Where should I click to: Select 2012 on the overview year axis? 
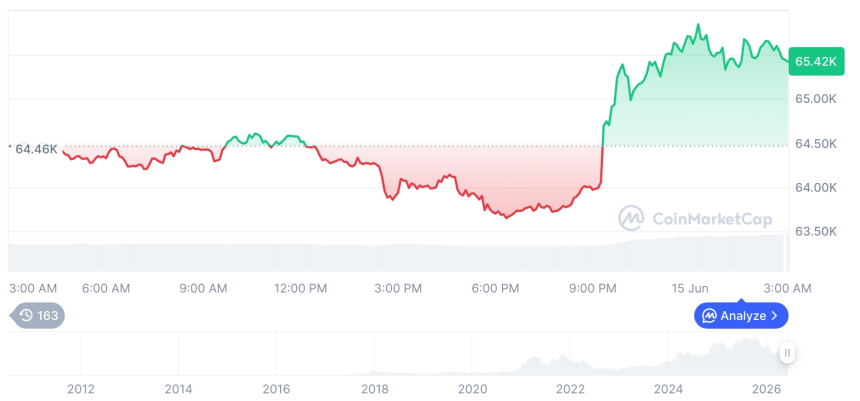tap(81, 389)
